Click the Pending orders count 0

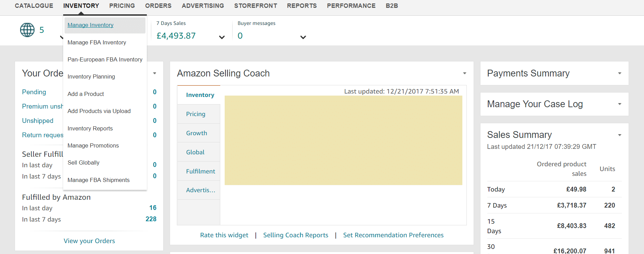click(x=155, y=92)
